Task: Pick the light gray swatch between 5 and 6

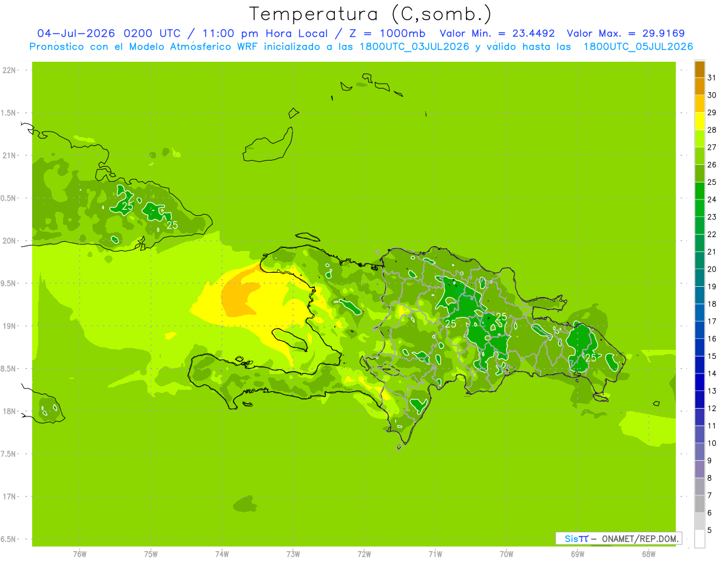Action: [699, 521]
